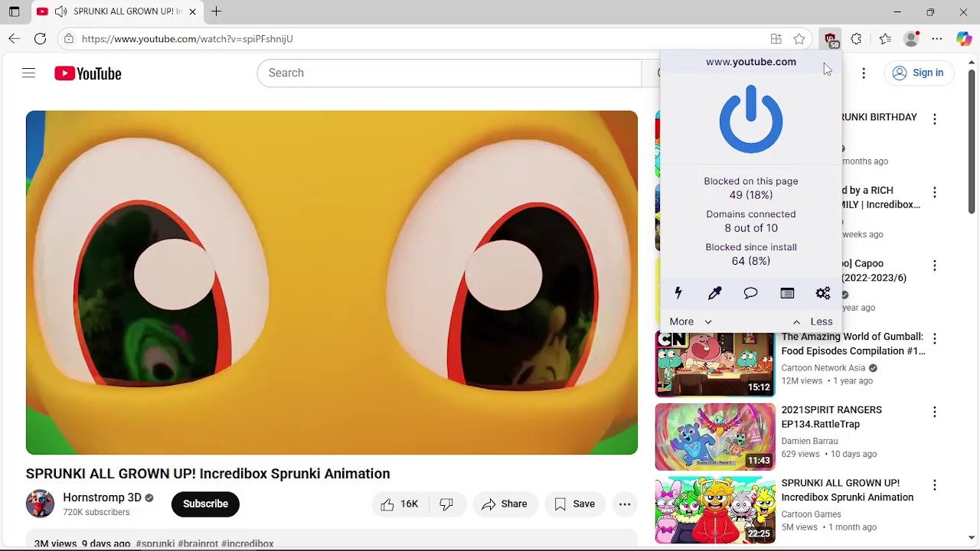Collapse uBlock popup with Less
Screen dimensions: 980x551
(x=812, y=321)
